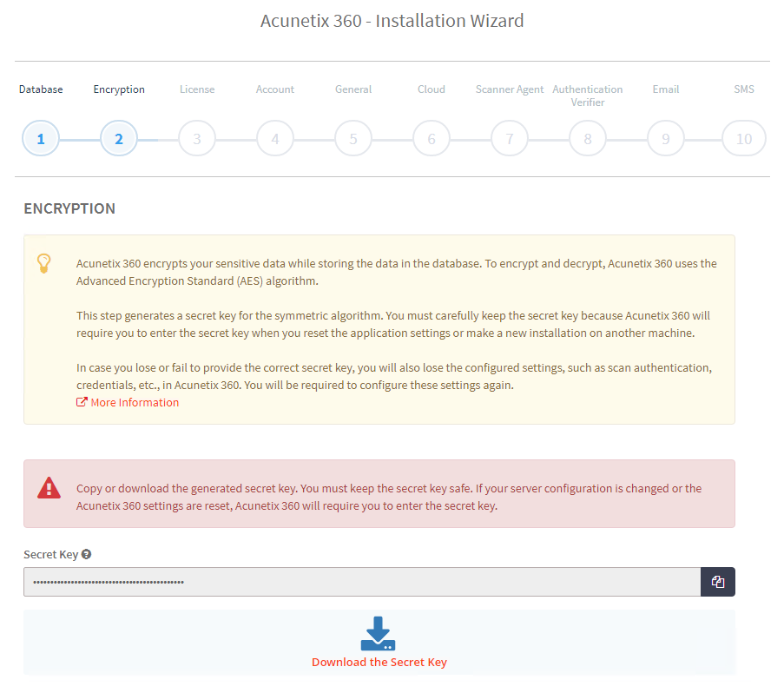Click the paragraph mentioning Advanced Encryption Standard (AES)
This screenshot has width=784, height=693.
(397, 272)
